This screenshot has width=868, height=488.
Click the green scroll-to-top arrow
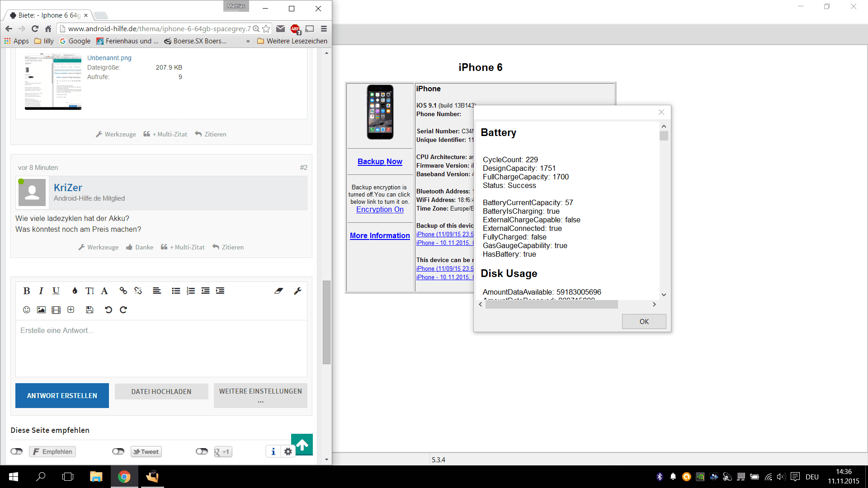pyautogui.click(x=302, y=445)
